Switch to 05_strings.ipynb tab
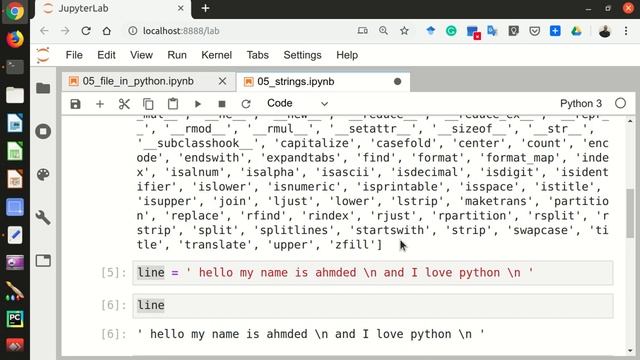Image resolution: width=640 pixels, height=360 pixels. [296, 82]
